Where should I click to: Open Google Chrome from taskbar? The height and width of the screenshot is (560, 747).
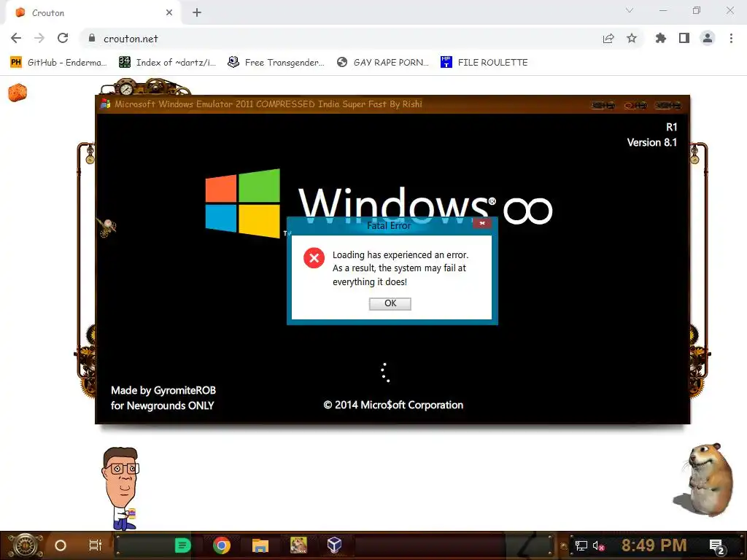point(222,545)
